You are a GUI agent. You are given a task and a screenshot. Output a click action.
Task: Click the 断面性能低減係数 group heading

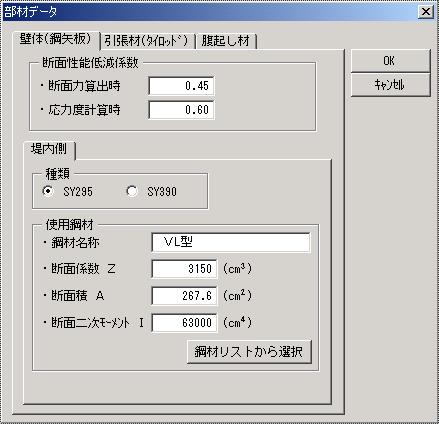click(x=90, y=63)
